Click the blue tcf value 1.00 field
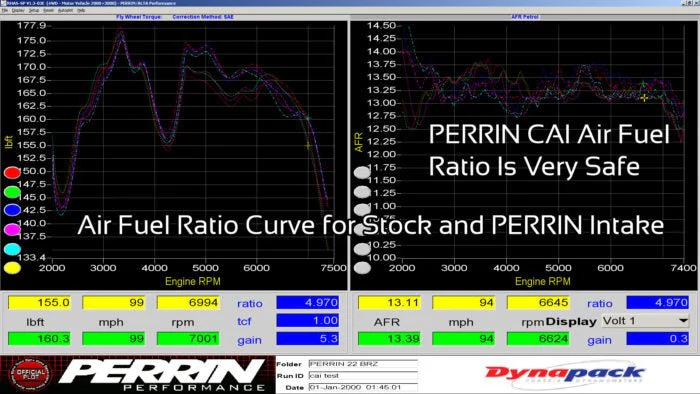700x394 pixels. click(308, 320)
